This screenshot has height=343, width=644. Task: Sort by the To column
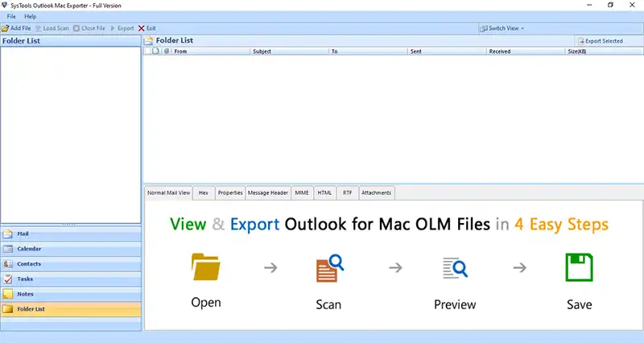368,52
